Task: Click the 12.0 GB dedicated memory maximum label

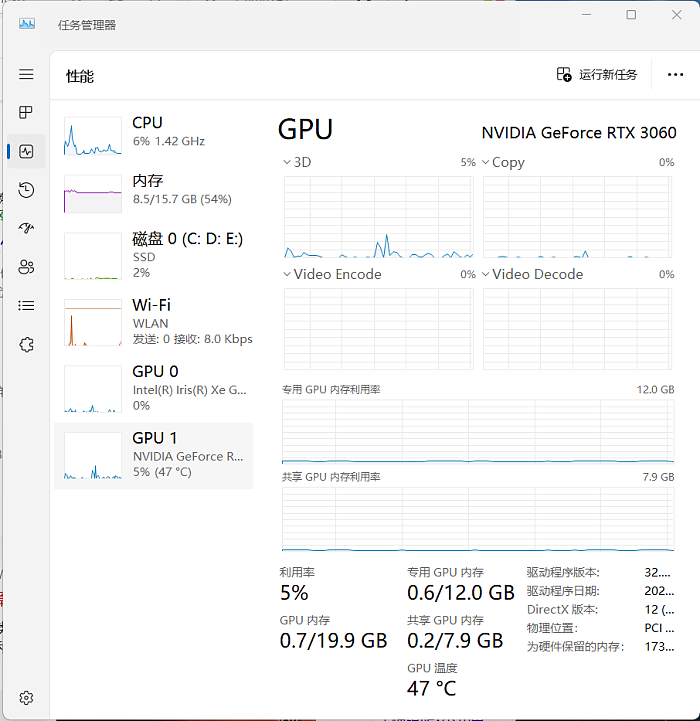Action: click(x=655, y=390)
